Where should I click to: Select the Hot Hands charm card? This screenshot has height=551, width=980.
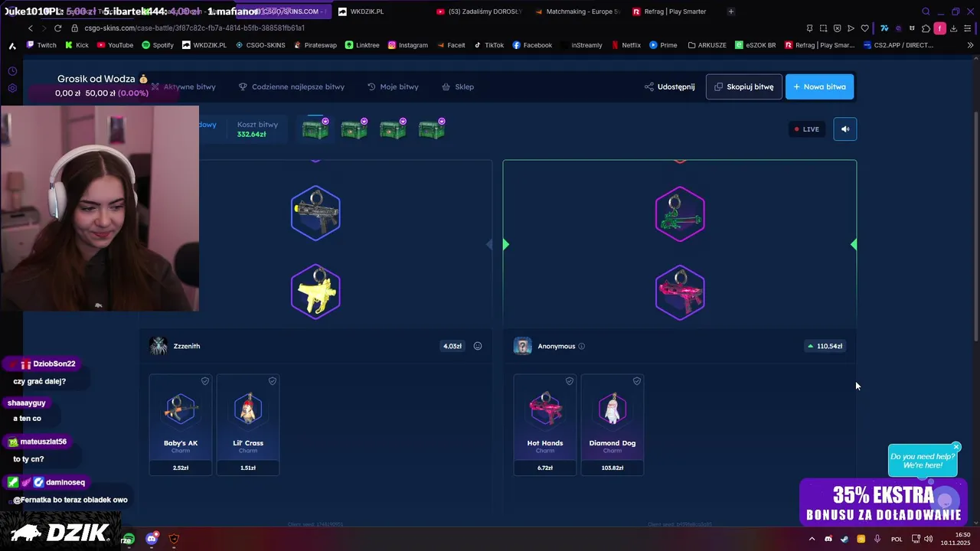pyautogui.click(x=545, y=425)
